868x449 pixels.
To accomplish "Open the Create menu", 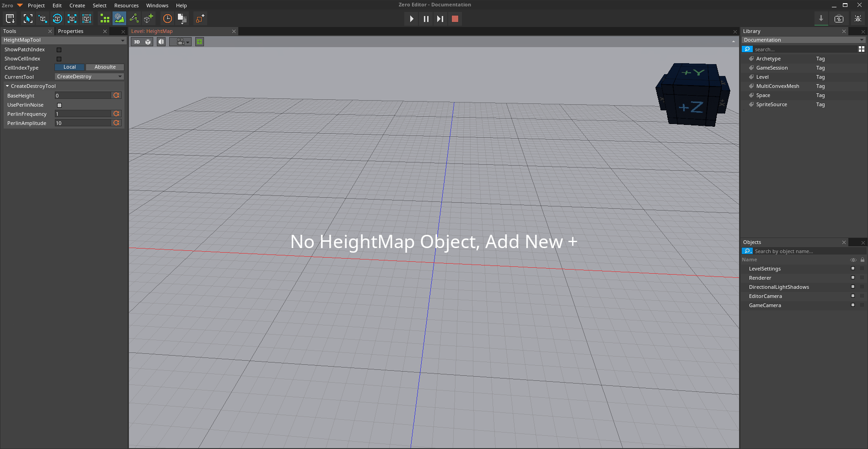I will (x=77, y=5).
